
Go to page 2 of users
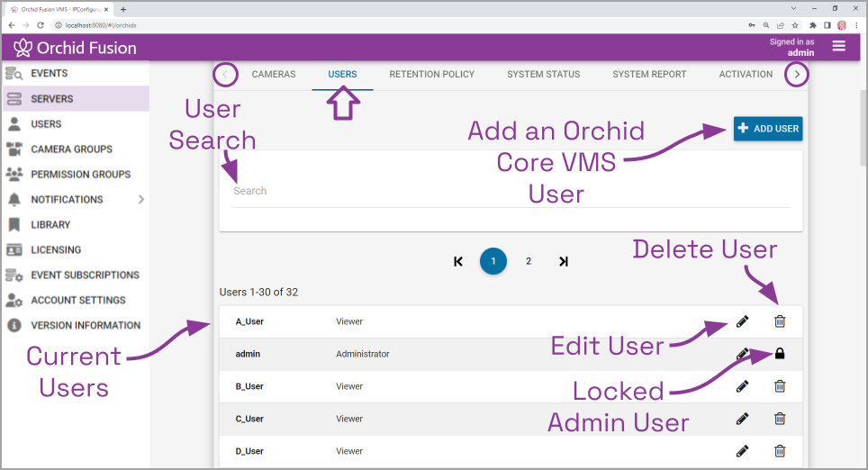529,261
